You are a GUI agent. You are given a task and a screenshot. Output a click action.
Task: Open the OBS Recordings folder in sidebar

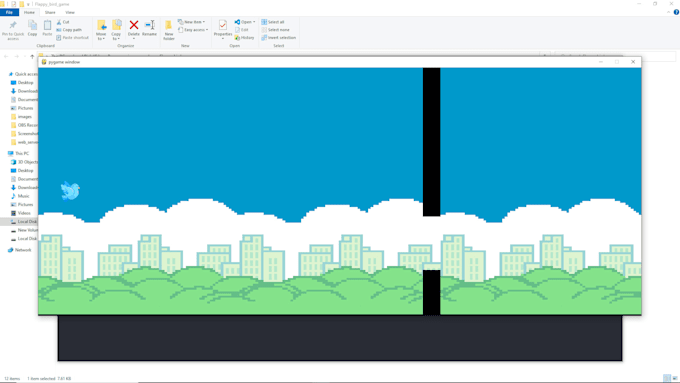coord(24,125)
